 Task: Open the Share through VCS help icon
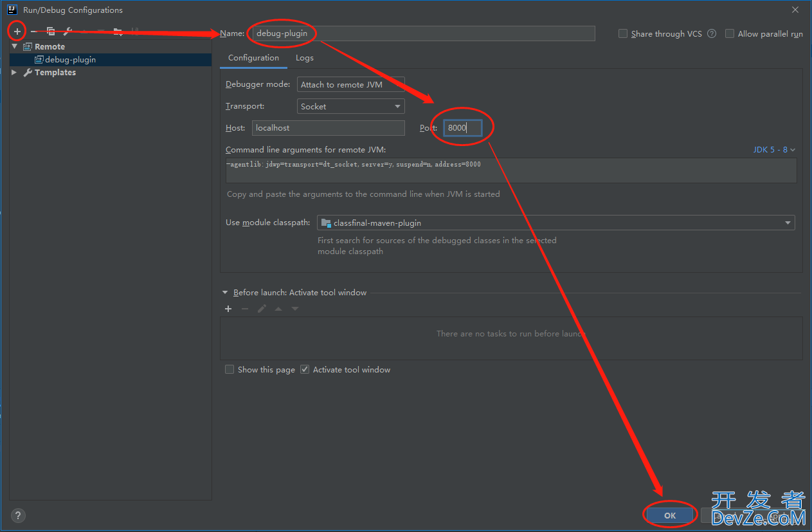point(712,33)
